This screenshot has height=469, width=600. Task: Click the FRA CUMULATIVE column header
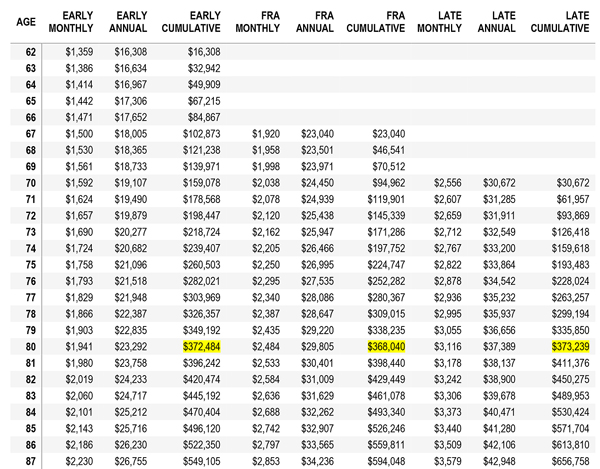coord(376,22)
